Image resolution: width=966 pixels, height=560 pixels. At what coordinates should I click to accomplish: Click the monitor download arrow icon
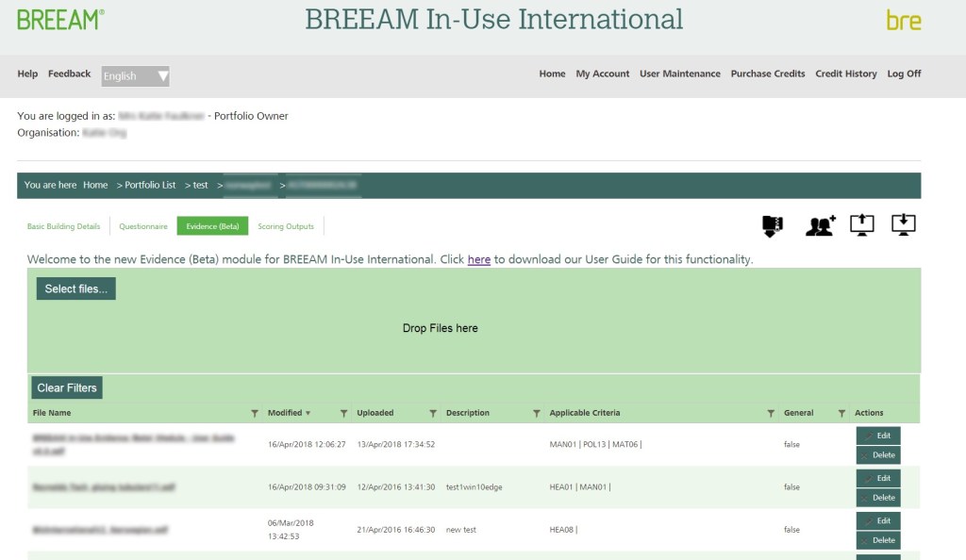[x=903, y=225]
